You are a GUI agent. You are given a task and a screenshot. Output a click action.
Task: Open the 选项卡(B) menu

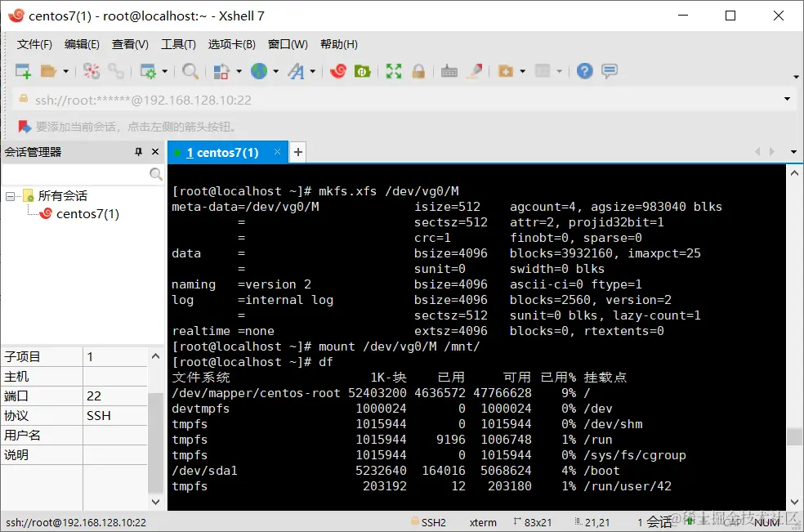click(x=232, y=44)
